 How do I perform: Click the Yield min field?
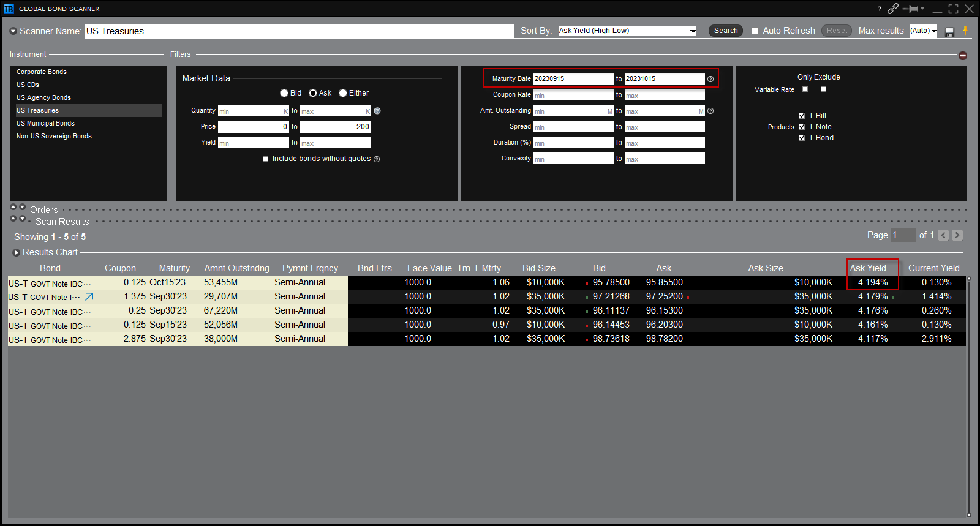coord(254,143)
